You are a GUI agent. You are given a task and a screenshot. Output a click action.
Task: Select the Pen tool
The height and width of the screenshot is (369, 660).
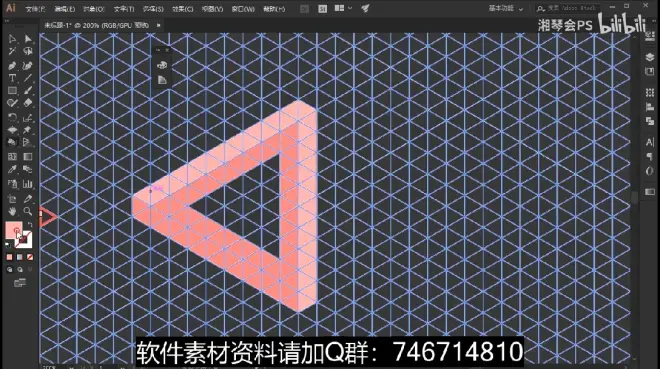(12, 66)
